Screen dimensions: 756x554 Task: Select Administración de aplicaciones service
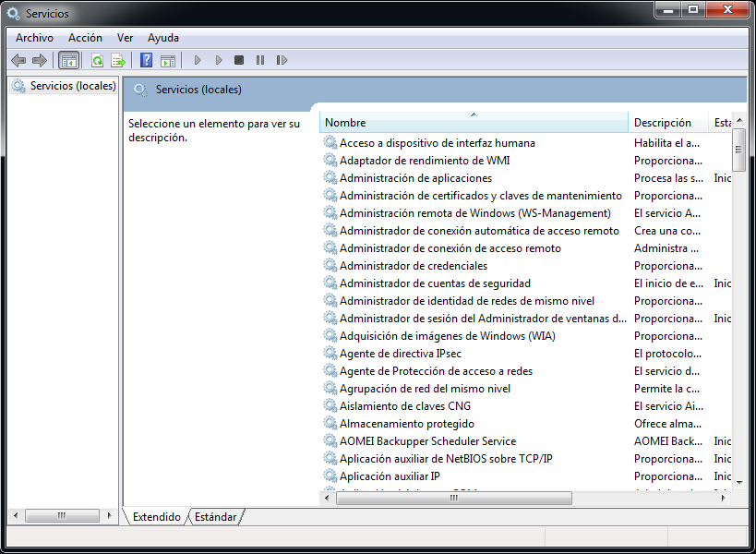pyautogui.click(x=415, y=178)
